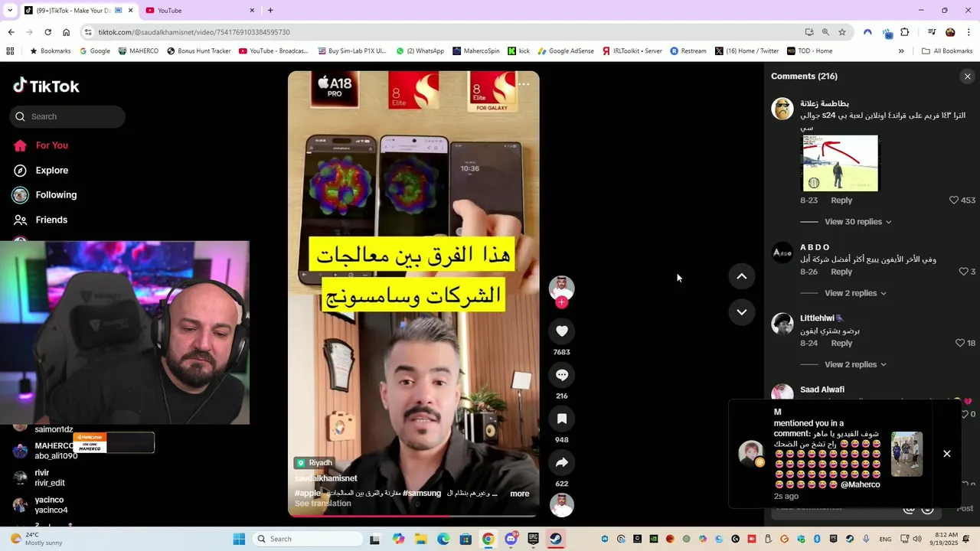Open the saudalkhamisnet username link on video
Image resolution: width=980 pixels, height=551 pixels.
[x=326, y=478]
